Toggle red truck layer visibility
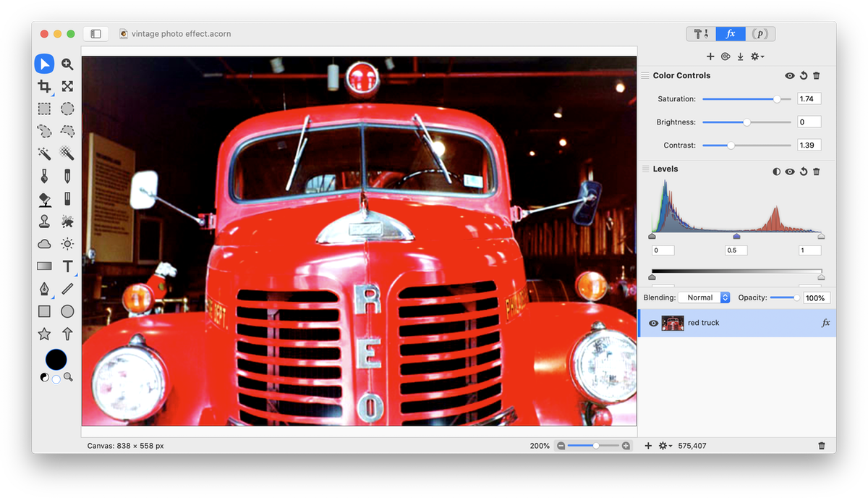The image size is (868, 498). 653,324
